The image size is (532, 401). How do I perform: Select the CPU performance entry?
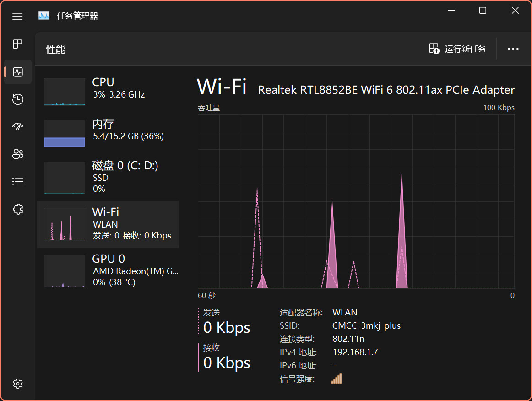(x=108, y=91)
